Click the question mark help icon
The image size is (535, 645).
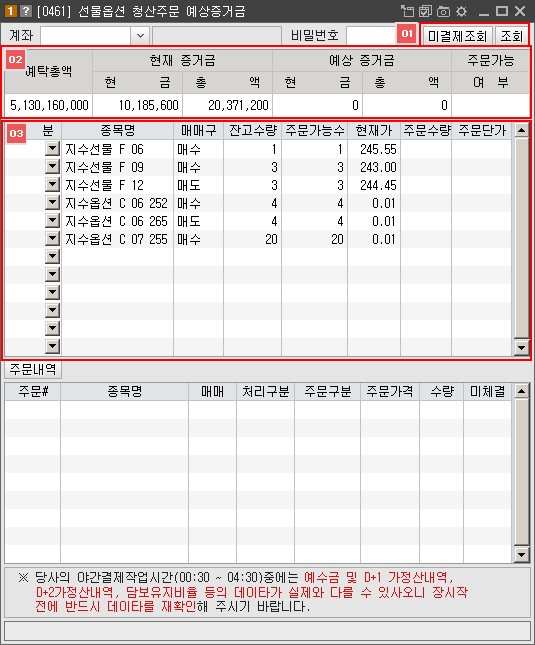[25, 11]
